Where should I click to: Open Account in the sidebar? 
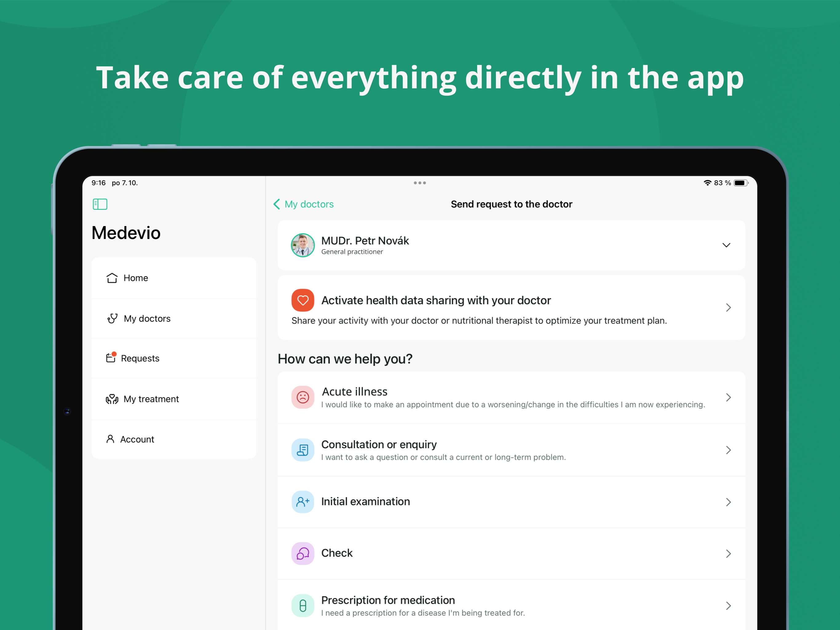174,439
